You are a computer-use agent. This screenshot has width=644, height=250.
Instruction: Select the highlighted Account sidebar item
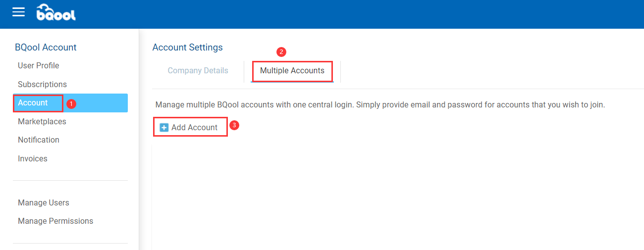point(70,103)
